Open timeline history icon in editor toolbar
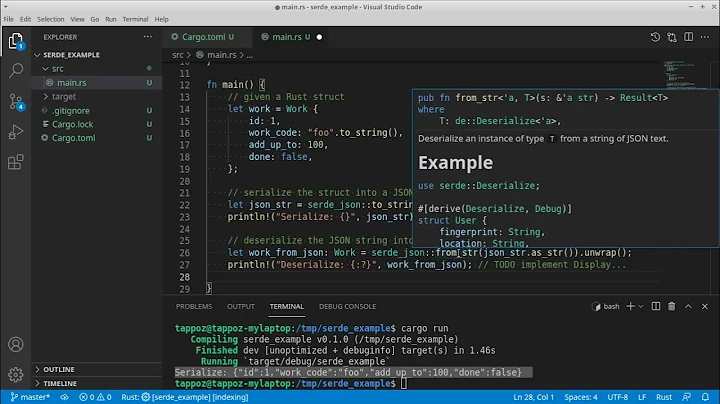720x404 pixels. [655, 37]
